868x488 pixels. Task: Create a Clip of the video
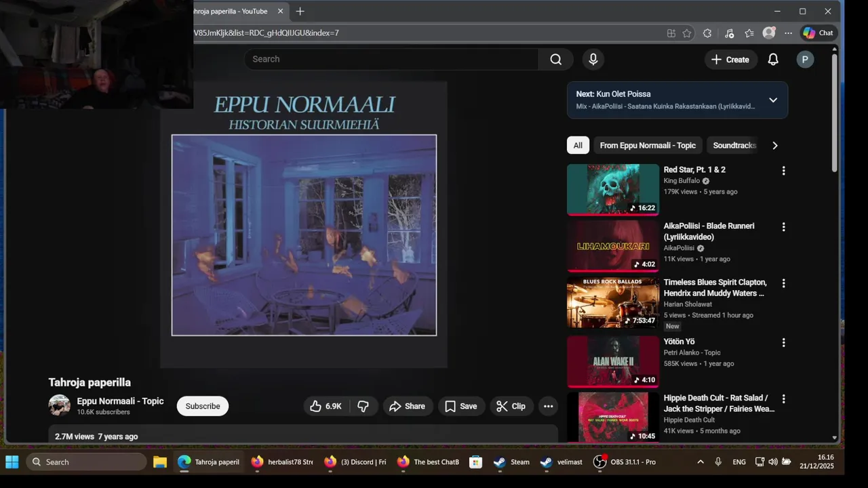511,406
